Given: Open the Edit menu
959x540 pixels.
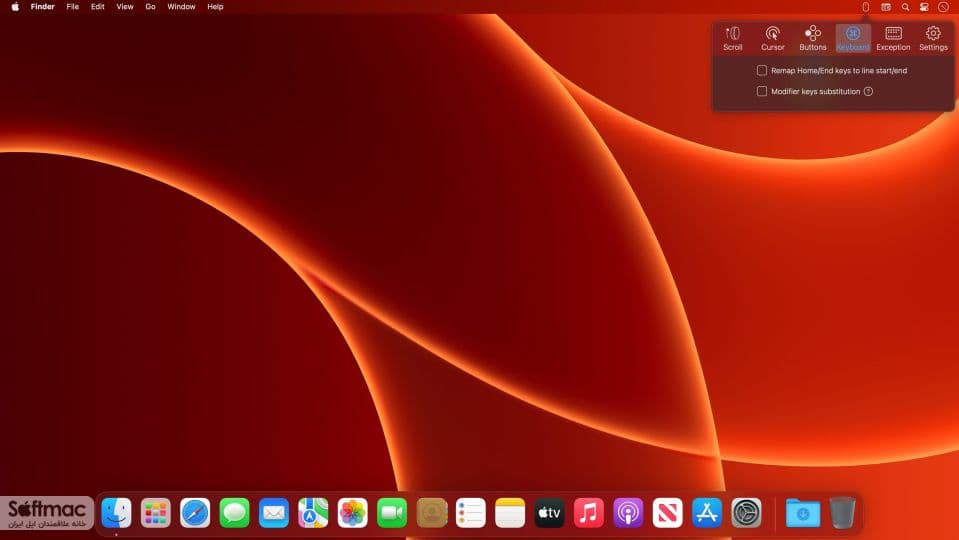Looking at the screenshot, I should tap(98, 7).
